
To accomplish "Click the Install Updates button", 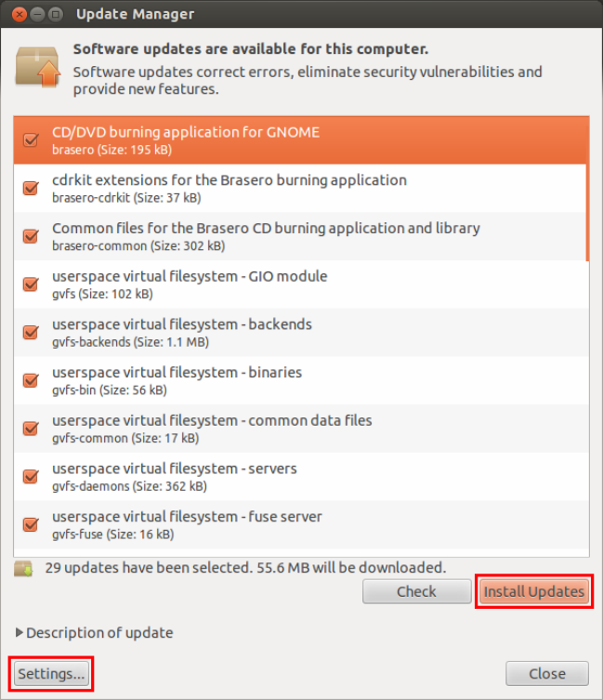I will [534, 591].
